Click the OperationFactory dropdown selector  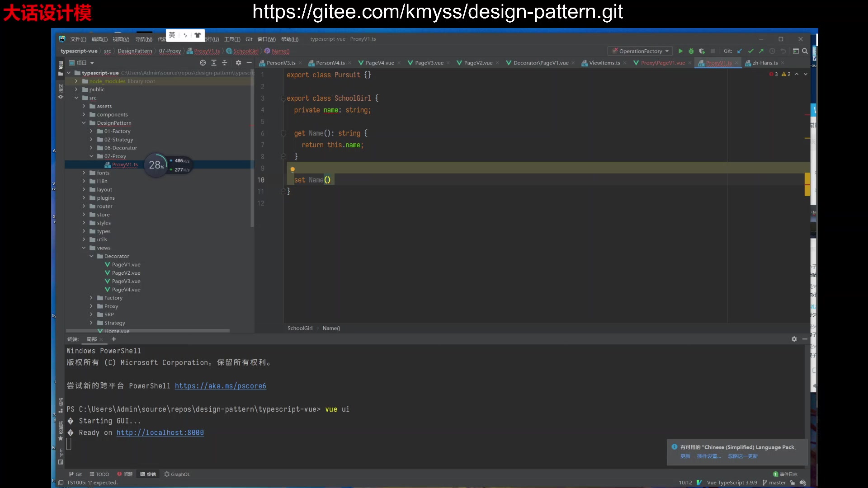pyautogui.click(x=642, y=51)
